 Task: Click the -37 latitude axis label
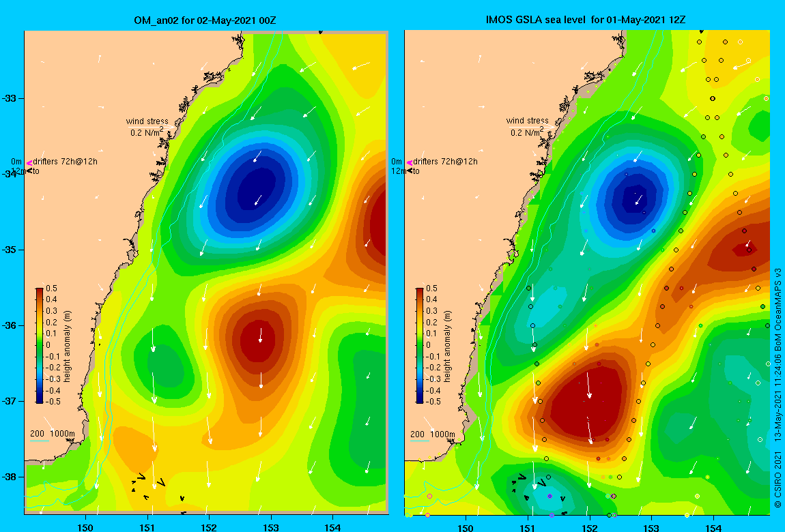point(10,401)
